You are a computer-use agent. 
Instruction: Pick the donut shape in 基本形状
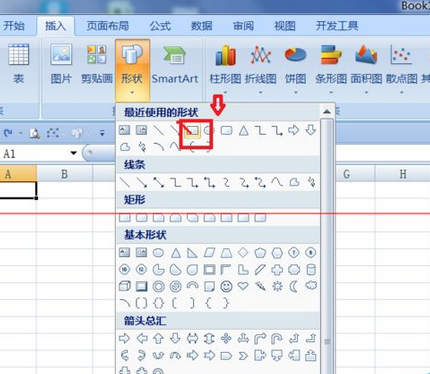click(x=159, y=286)
